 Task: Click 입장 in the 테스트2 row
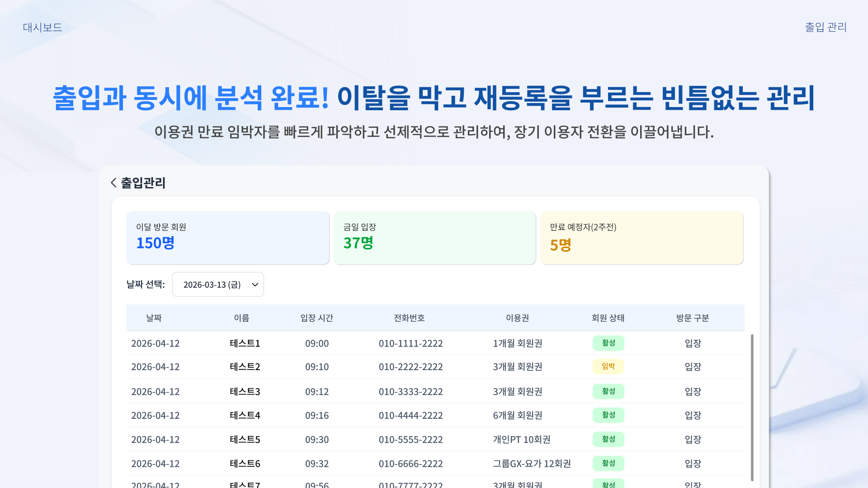pos(693,367)
